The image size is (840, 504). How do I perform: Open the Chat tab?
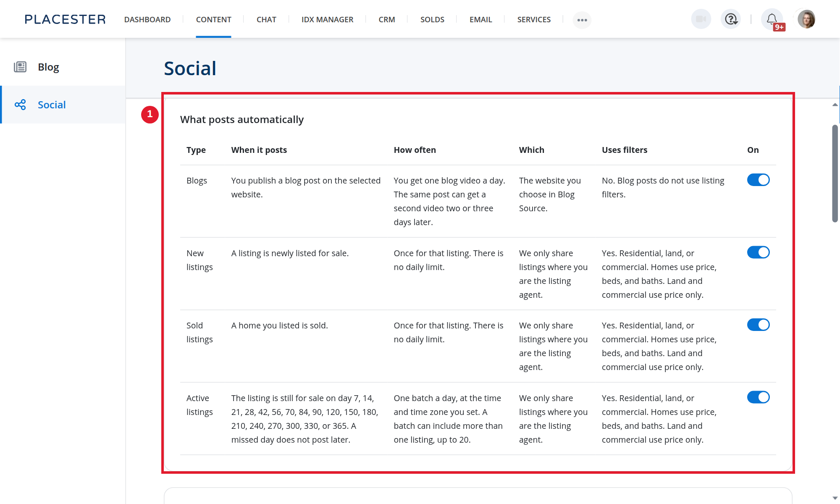(x=266, y=19)
